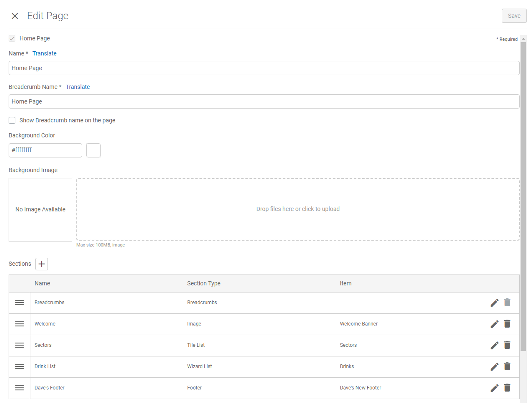The height and width of the screenshot is (403, 532).
Task: Select the Tile List section type cell
Action: 196,345
